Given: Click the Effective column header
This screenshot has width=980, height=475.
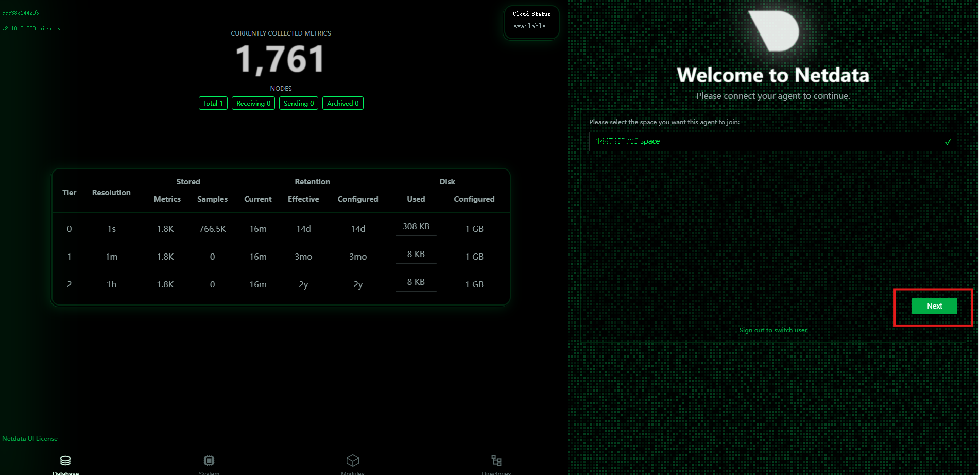Looking at the screenshot, I should 303,199.
